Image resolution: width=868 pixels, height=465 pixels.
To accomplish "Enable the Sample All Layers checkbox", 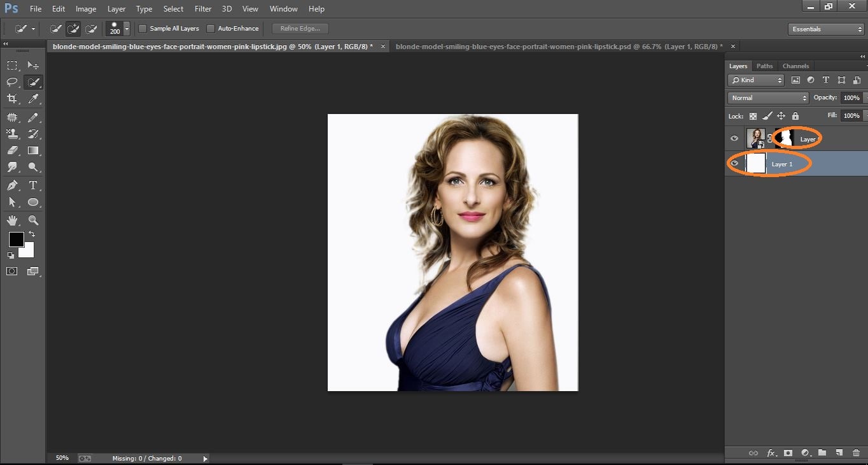I will [143, 28].
